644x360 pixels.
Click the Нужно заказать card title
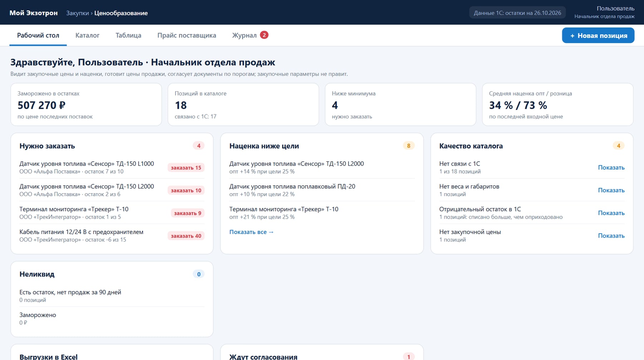(47, 146)
